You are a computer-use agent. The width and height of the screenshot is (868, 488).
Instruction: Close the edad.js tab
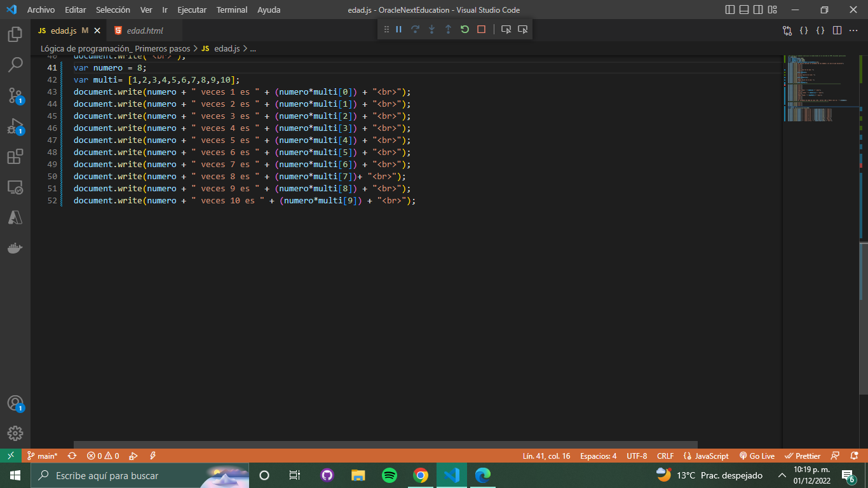[x=97, y=30]
